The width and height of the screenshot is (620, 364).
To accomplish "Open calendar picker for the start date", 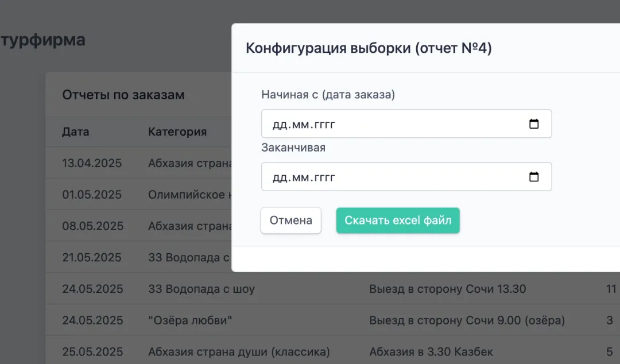I will click(534, 124).
